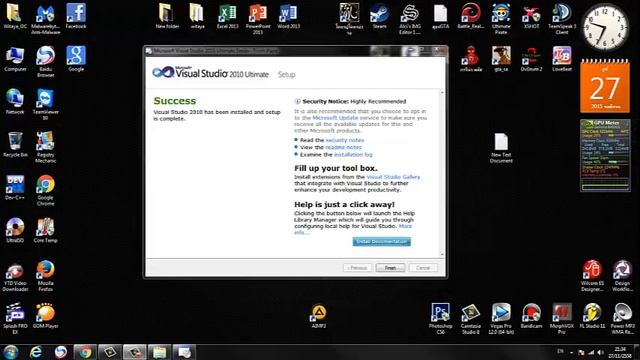Viewport: 640px width, 360px height.
Task: Click the Finish button in Setup
Action: [390, 268]
